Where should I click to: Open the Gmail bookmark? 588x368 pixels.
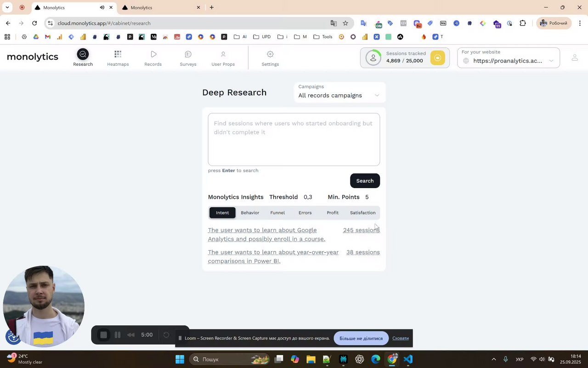click(47, 37)
